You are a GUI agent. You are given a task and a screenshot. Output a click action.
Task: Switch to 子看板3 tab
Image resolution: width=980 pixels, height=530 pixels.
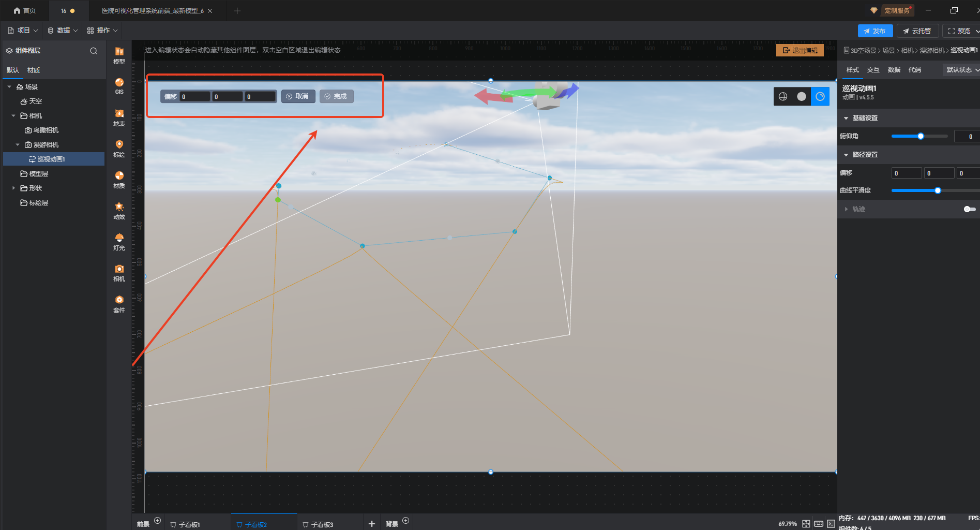(x=318, y=524)
